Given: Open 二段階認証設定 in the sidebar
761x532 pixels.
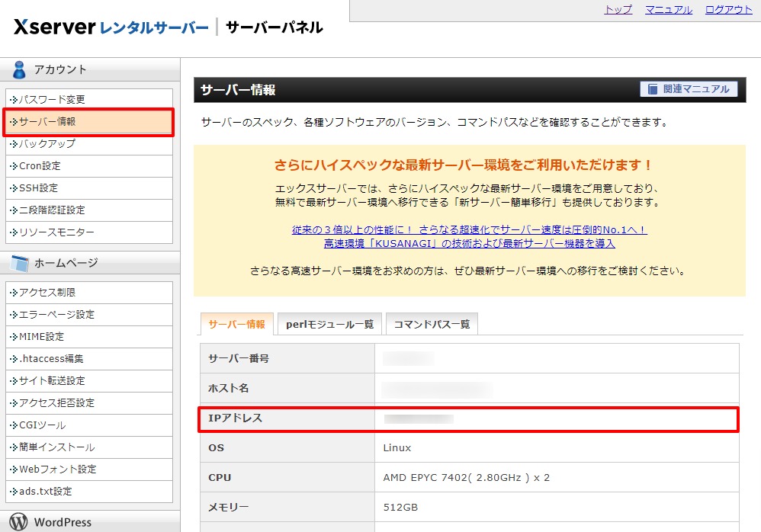Looking at the screenshot, I should [52, 210].
